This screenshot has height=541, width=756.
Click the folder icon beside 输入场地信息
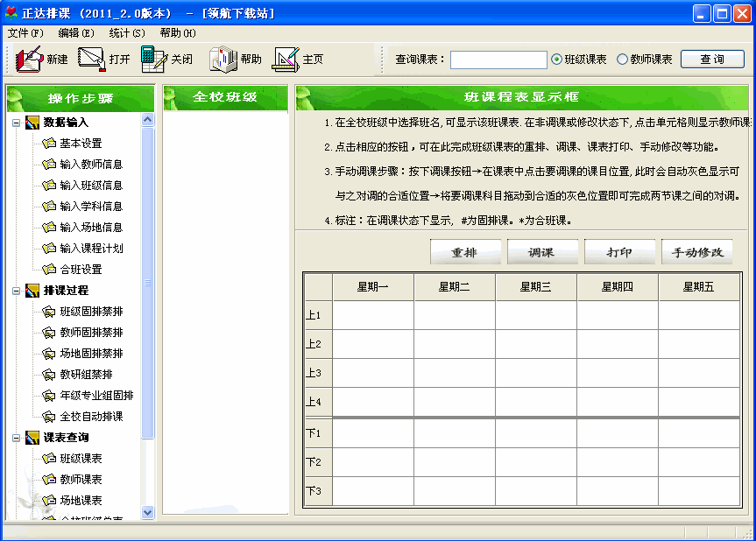[49, 228]
